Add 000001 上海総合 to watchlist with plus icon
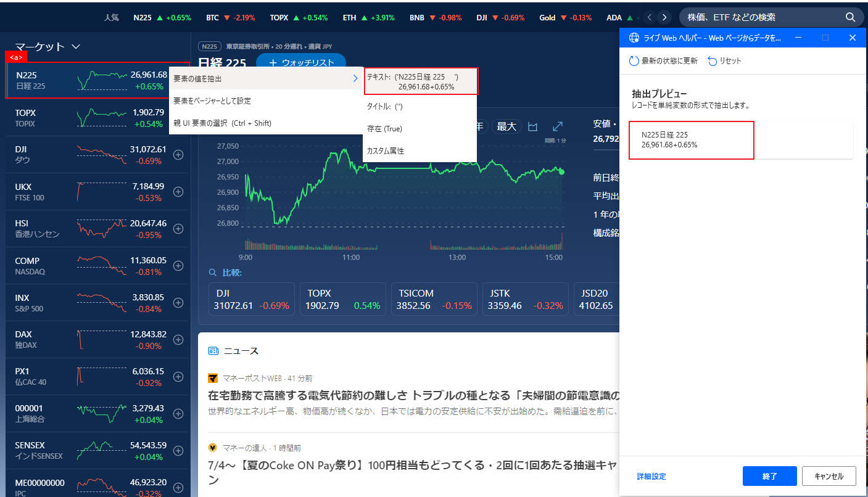 (178, 414)
